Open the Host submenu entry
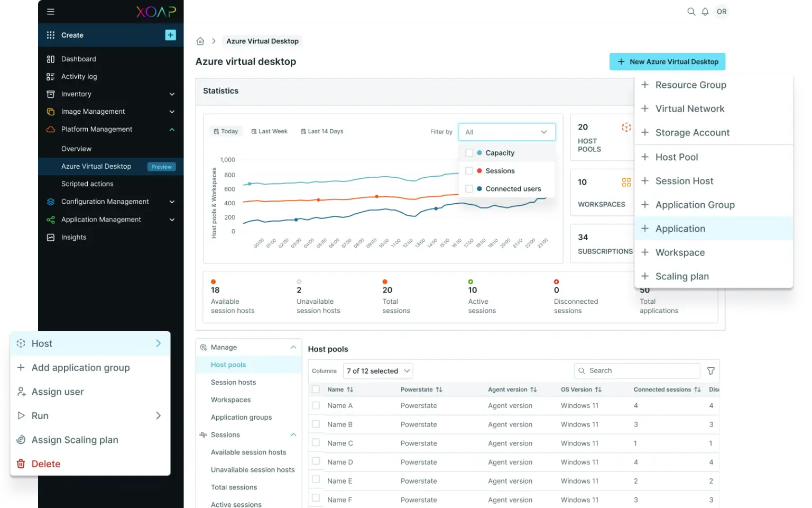Image resolution: width=812 pixels, height=508 pixels. (90, 343)
